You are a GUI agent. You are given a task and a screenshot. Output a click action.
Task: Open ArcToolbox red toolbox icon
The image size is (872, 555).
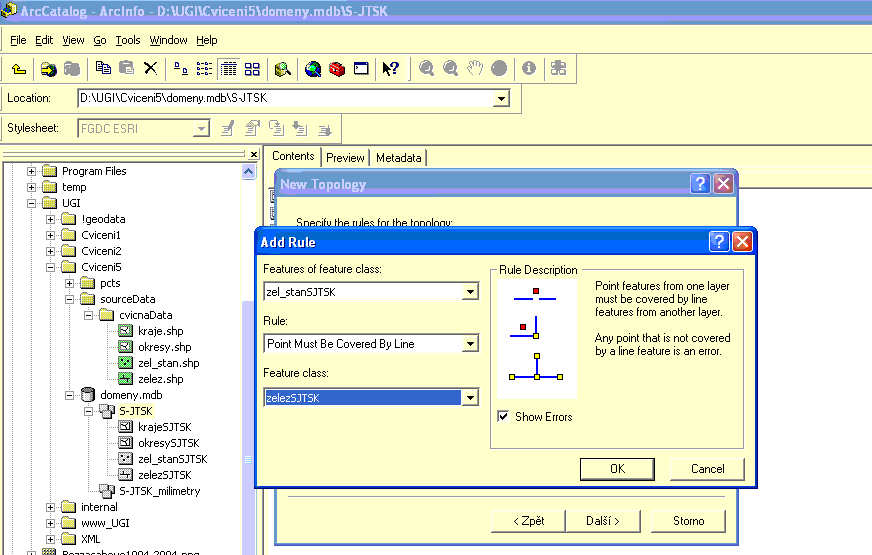337,68
